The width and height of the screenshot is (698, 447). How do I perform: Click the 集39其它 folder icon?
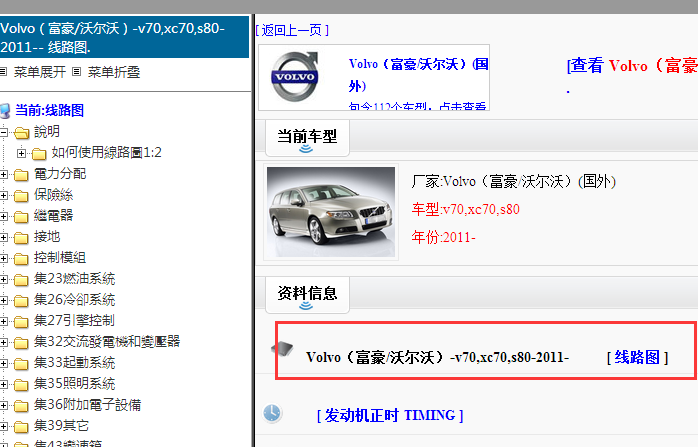pos(21,427)
